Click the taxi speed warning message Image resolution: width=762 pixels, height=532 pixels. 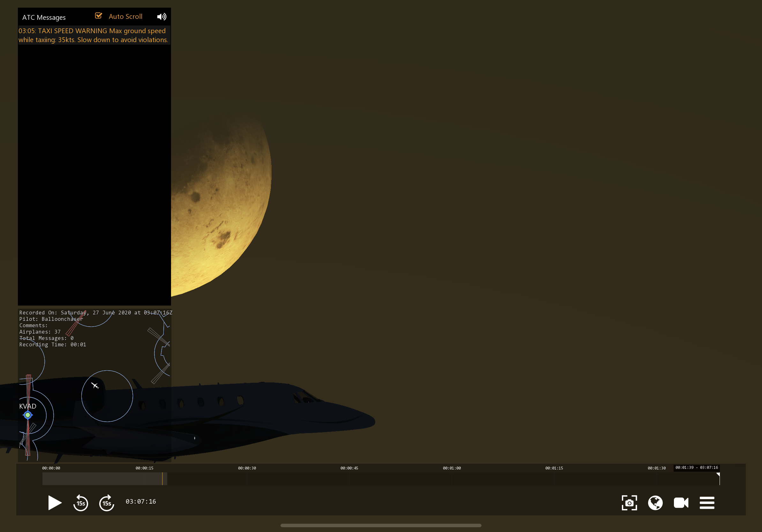click(x=93, y=35)
